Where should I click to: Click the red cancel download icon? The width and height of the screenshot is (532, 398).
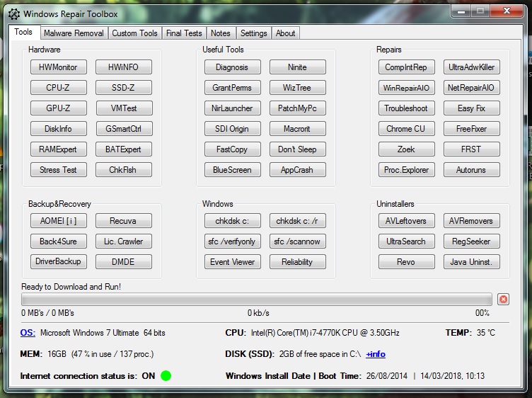[x=503, y=300]
